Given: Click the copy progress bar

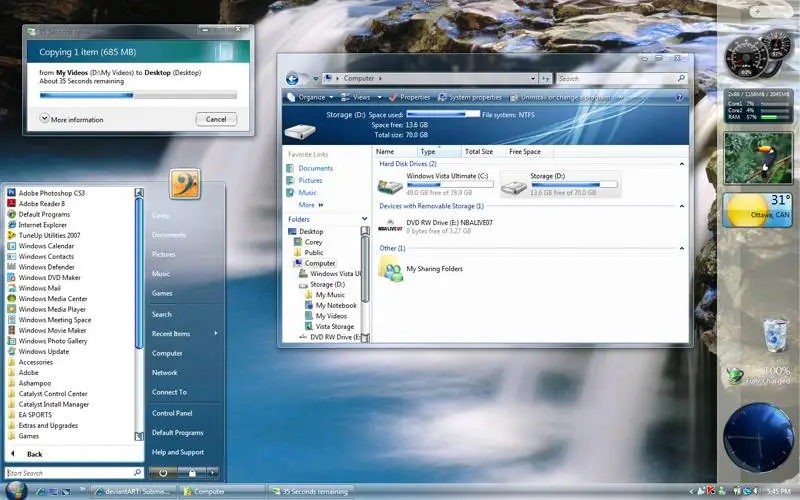Looking at the screenshot, I should coord(138,94).
